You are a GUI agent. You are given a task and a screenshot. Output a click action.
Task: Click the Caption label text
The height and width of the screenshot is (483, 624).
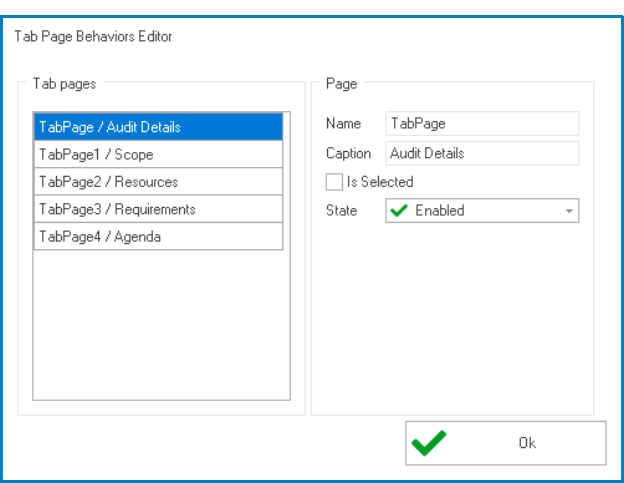coord(348,154)
